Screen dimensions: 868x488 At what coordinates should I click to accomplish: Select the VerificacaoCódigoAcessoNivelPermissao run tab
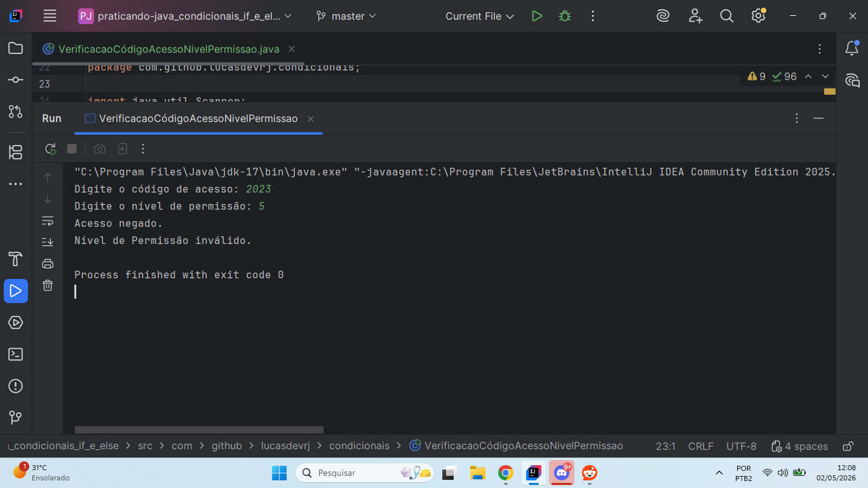click(x=198, y=118)
